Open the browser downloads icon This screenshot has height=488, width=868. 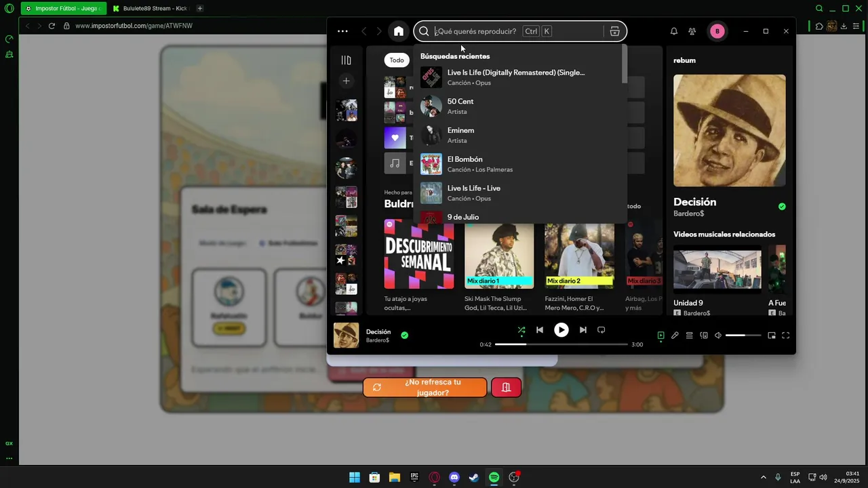pos(844,26)
